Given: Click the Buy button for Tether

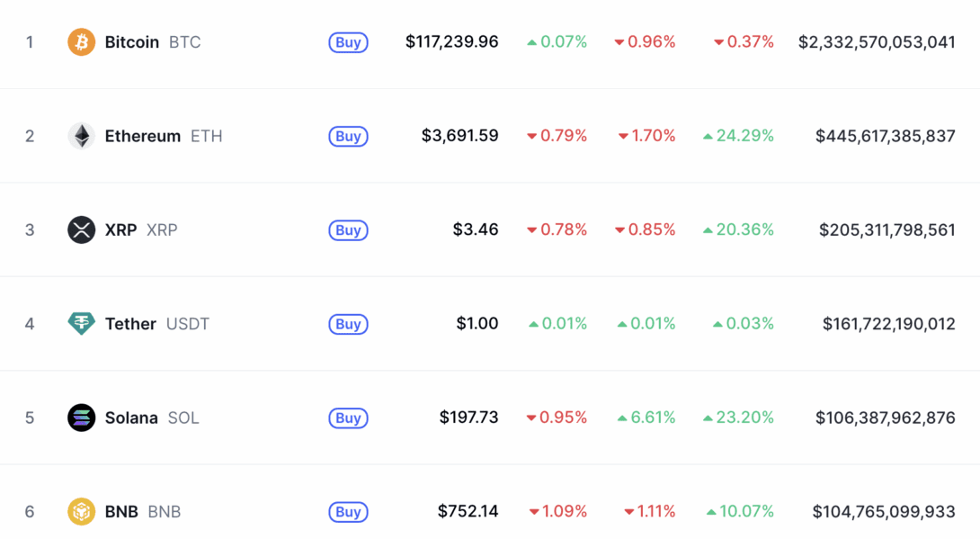Looking at the screenshot, I should (348, 324).
